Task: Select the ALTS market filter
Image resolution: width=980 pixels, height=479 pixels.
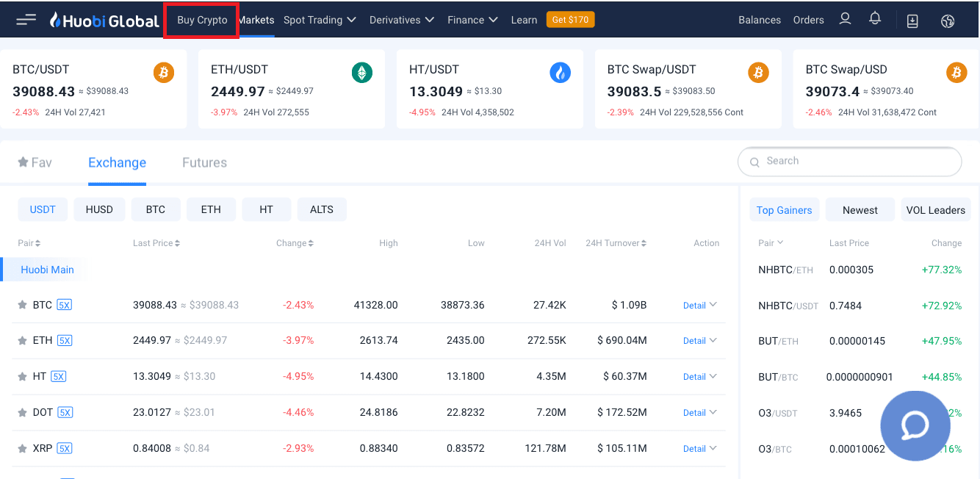Action: coord(322,209)
